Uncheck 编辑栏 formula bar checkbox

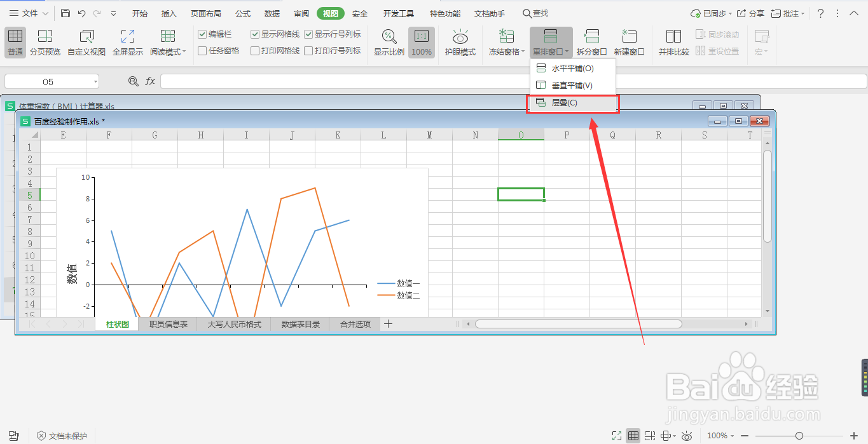click(x=202, y=34)
